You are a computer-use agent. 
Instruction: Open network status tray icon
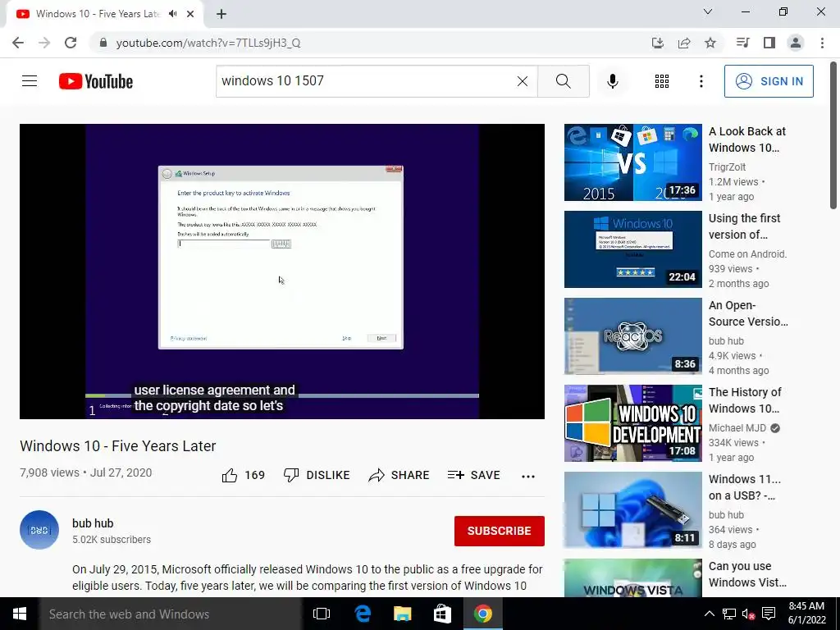click(x=729, y=614)
